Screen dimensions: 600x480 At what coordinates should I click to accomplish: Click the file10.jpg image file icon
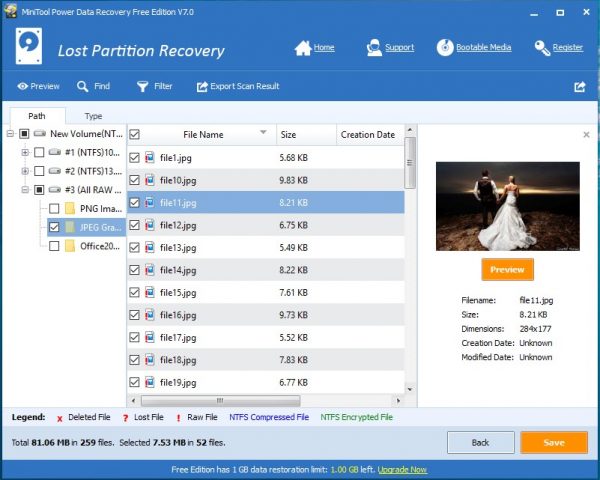click(150, 180)
